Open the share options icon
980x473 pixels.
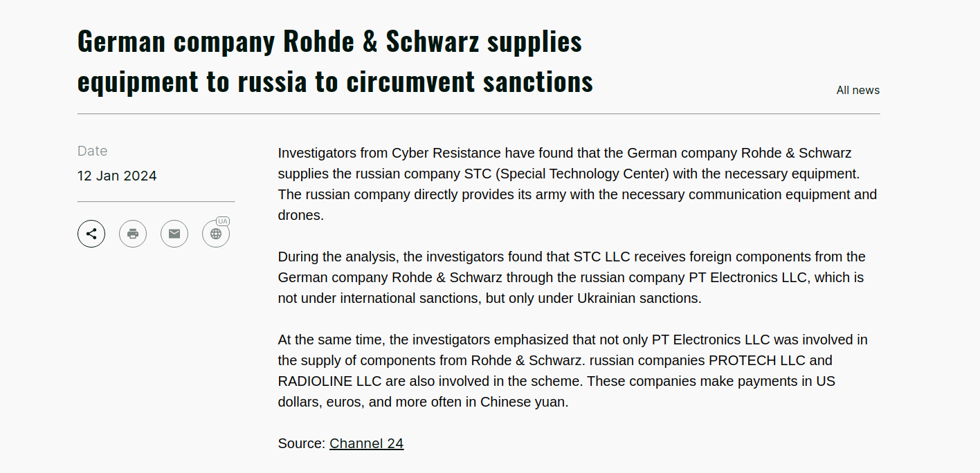coord(91,234)
